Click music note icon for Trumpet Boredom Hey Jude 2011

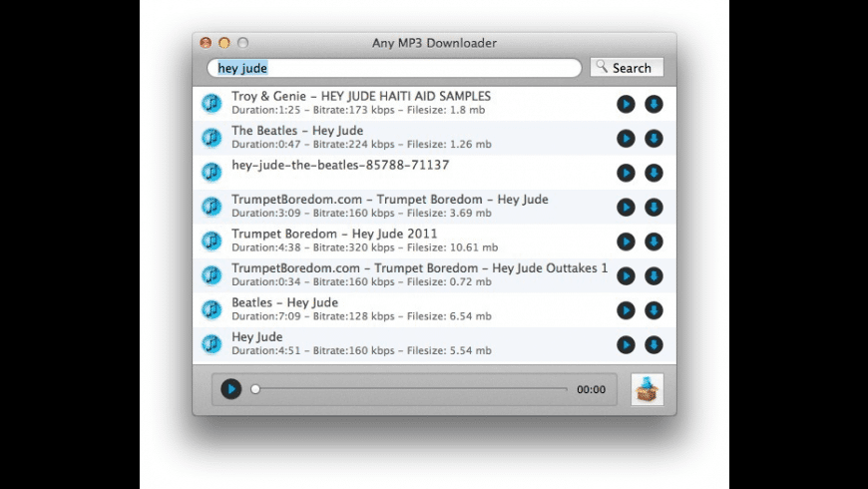(212, 241)
